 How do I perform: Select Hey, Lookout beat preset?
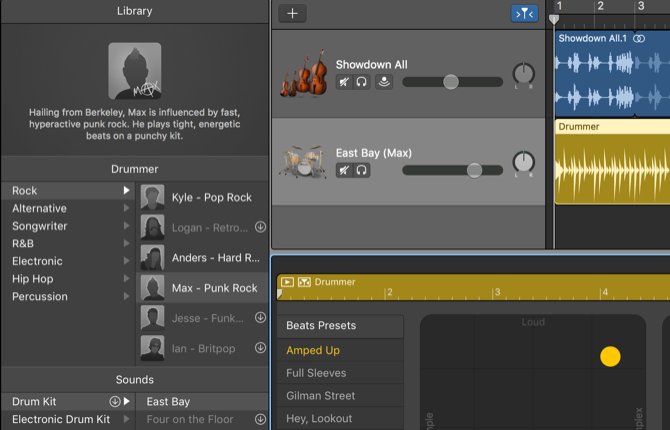click(340, 418)
